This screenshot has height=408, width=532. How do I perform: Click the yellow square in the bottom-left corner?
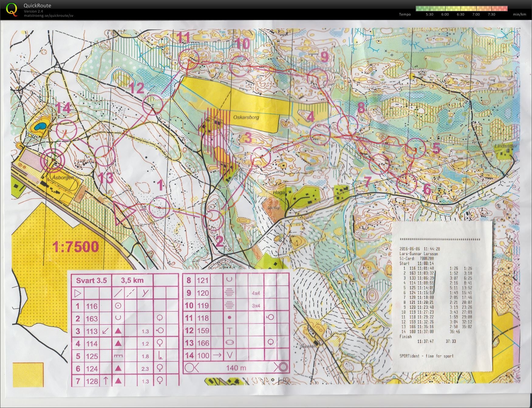pyautogui.click(x=28, y=375)
